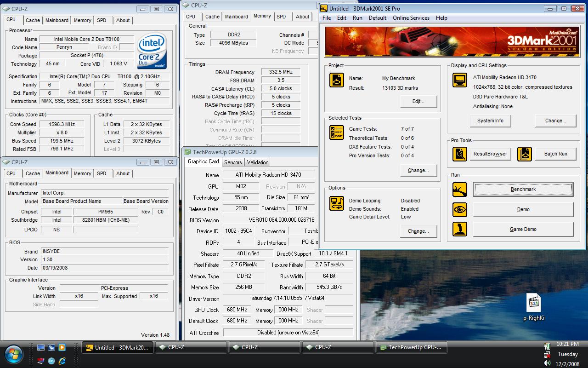588x368 pixels.
Task: Open the Validation tab in GPU-Z
Action: (x=257, y=162)
